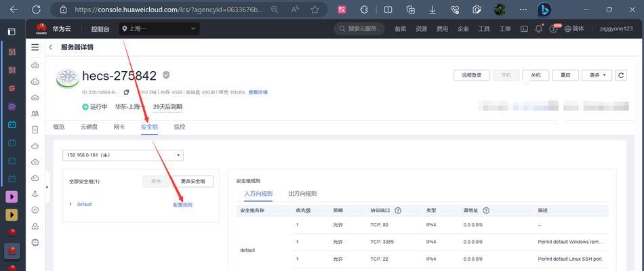Open the CloudShell terminal icon in the top bar
Viewport: 644px width, 271px height.
[x=524, y=28]
